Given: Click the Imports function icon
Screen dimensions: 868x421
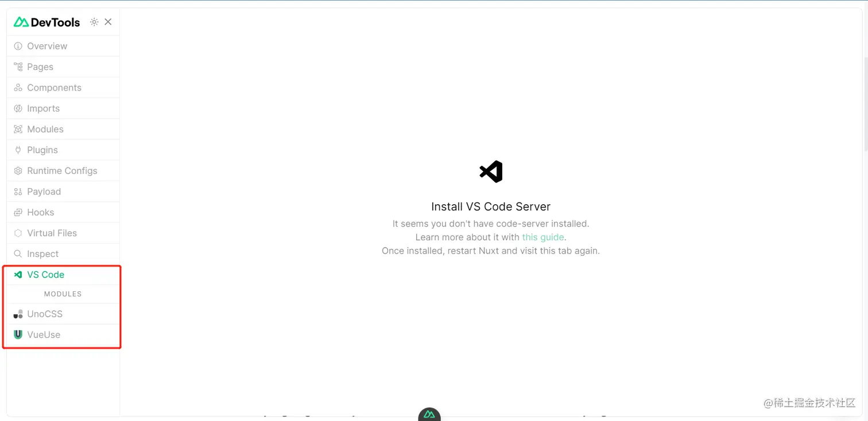Looking at the screenshot, I should click(18, 108).
